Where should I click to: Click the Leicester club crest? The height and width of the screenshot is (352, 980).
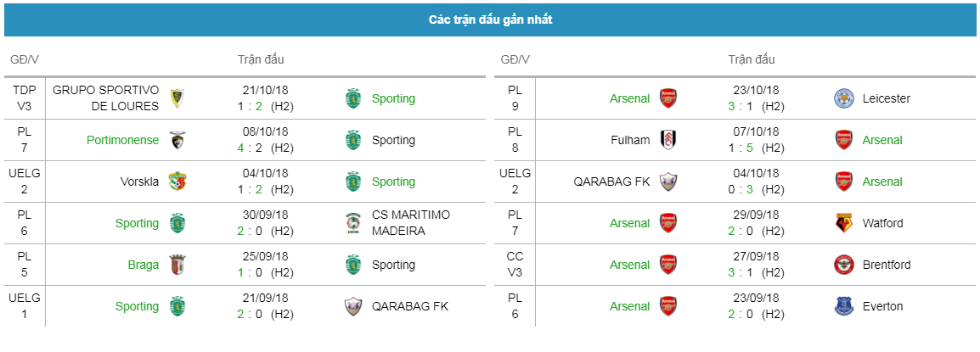point(844,98)
